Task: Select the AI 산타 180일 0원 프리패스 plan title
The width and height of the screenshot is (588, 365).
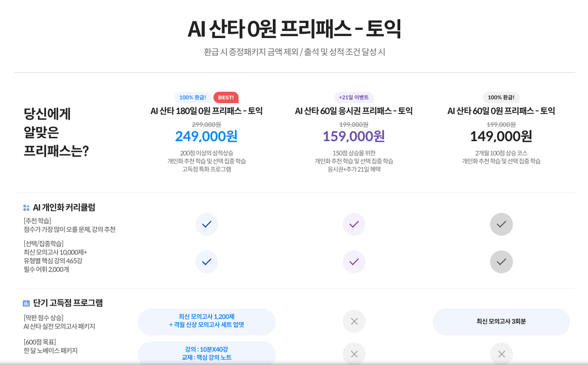Action: point(207,111)
